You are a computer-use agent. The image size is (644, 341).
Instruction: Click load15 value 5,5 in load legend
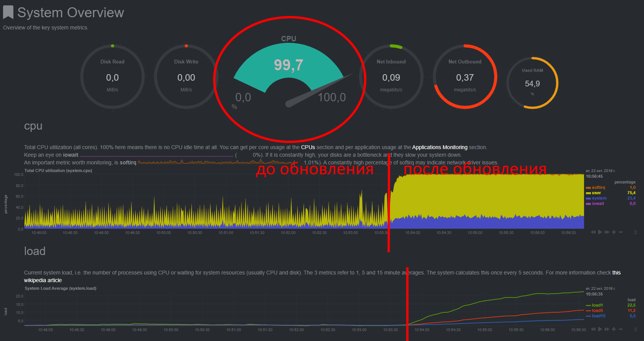click(633, 316)
